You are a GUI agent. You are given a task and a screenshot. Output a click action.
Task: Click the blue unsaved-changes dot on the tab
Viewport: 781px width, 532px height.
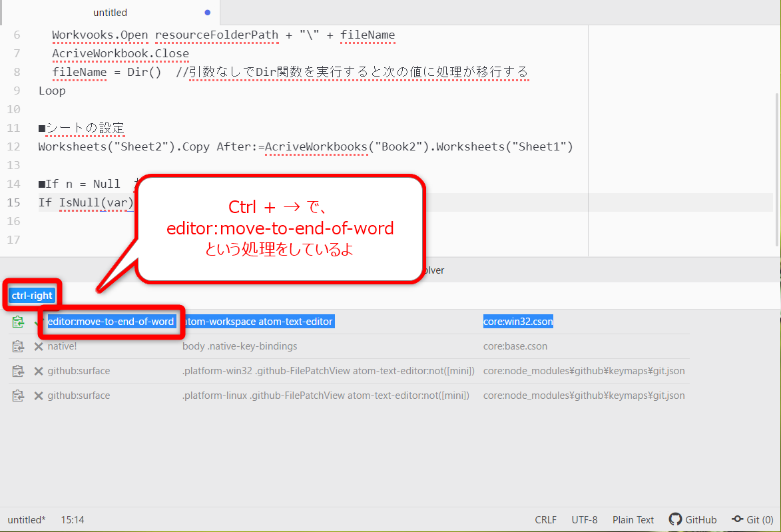[x=206, y=12]
